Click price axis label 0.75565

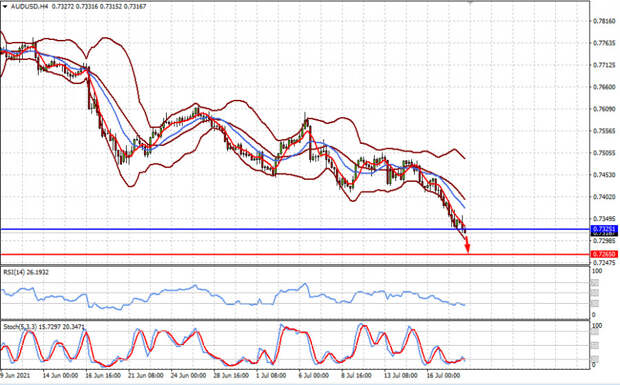(x=605, y=131)
